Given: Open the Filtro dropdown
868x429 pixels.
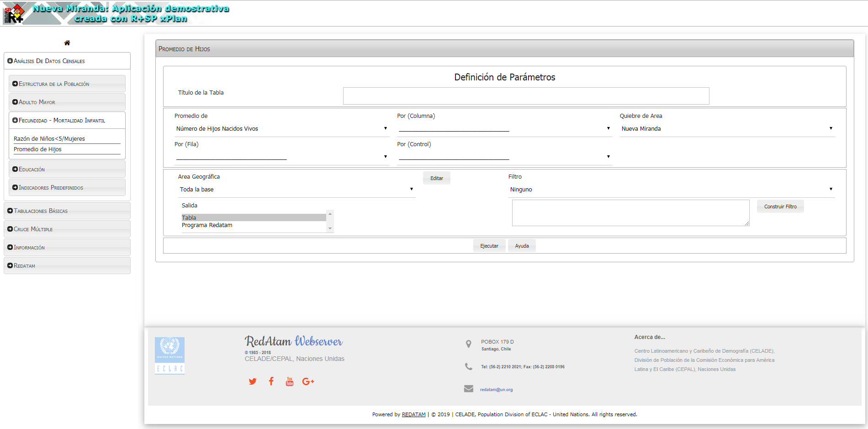Looking at the screenshot, I should pyautogui.click(x=672, y=190).
